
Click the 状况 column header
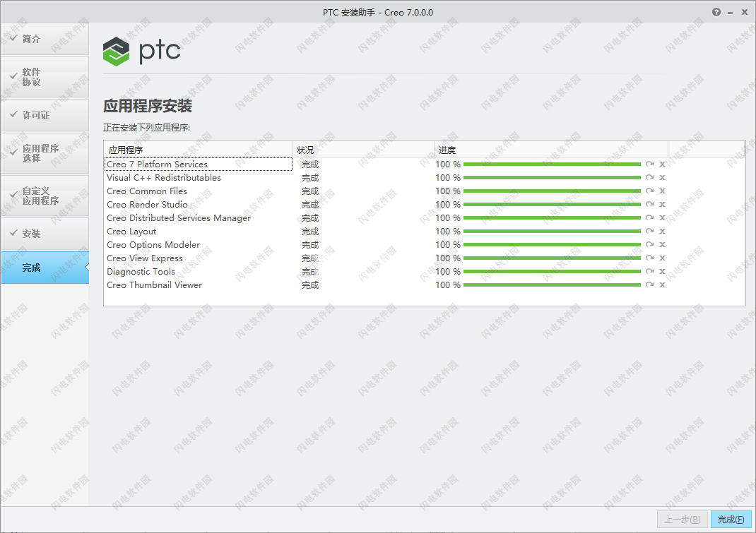363,150
